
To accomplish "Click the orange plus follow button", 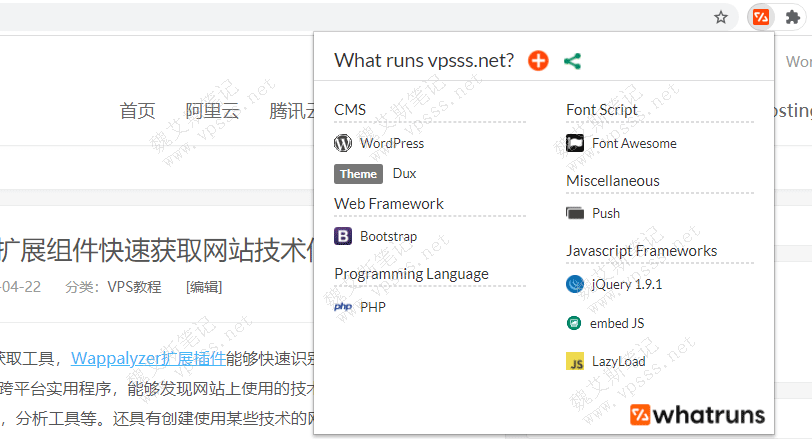I will click(538, 61).
